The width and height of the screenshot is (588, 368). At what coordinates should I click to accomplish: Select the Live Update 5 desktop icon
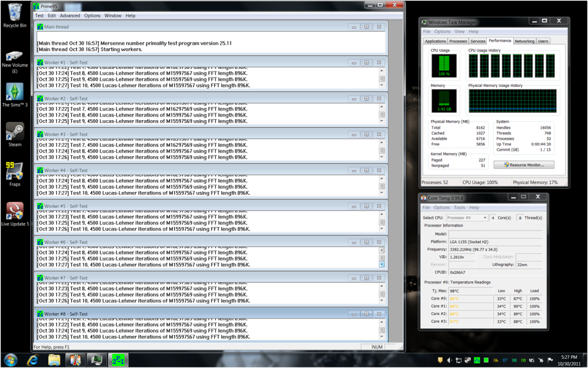pyautogui.click(x=14, y=214)
